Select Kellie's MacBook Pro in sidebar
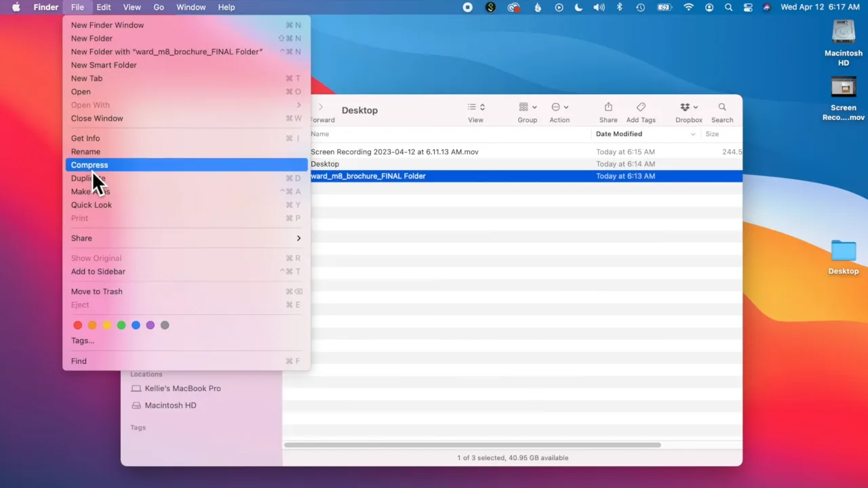 coord(182,388)
